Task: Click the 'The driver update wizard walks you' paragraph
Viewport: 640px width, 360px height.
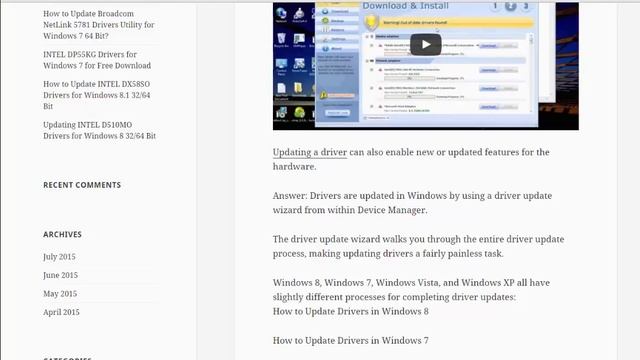Action: coord(418,246)
